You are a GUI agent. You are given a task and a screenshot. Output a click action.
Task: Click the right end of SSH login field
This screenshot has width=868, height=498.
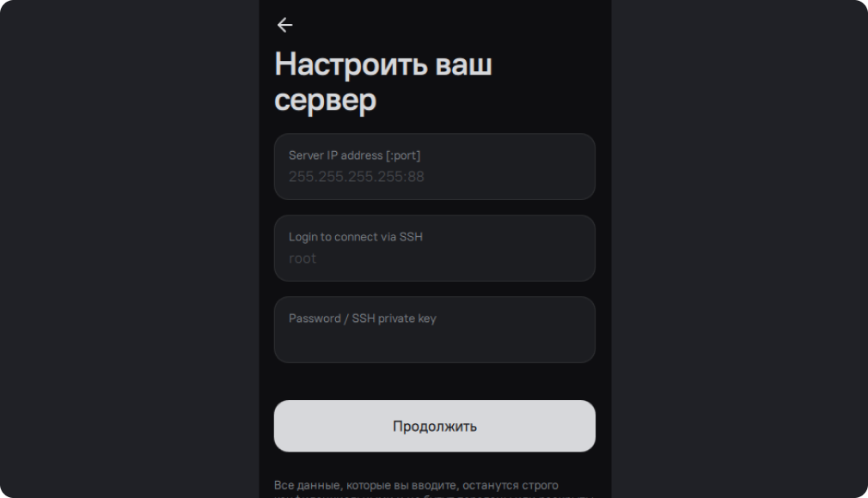[576, 248]
